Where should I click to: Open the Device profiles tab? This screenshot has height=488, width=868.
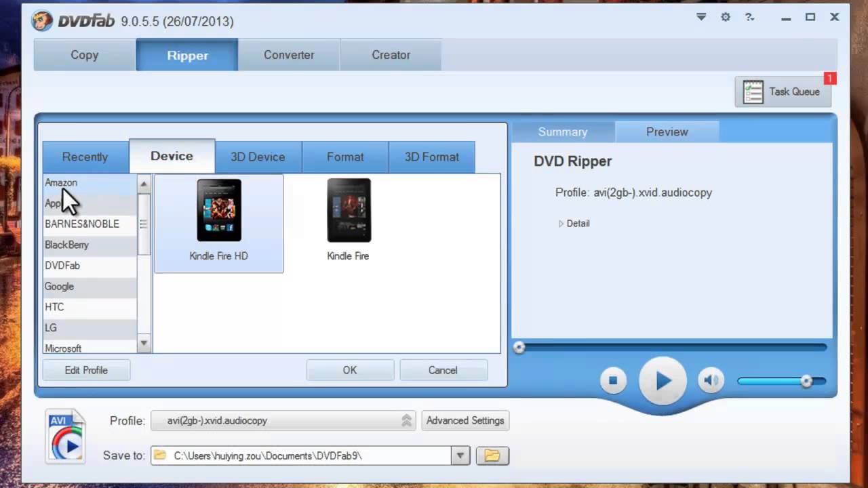pos(172,156)
